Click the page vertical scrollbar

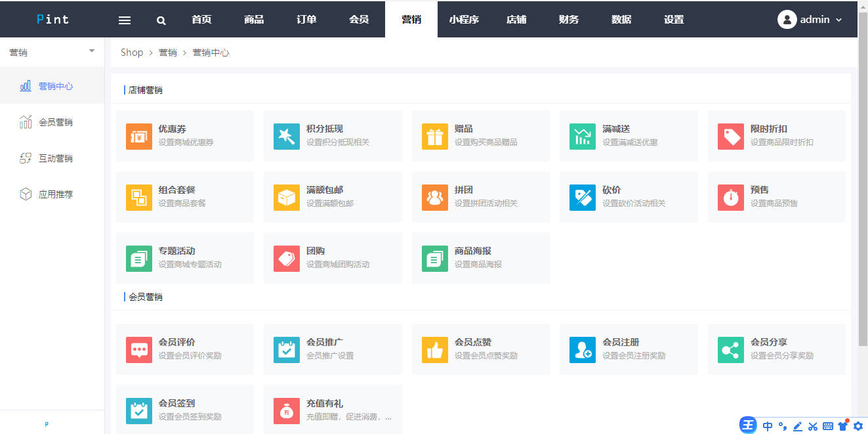[863, 179]
